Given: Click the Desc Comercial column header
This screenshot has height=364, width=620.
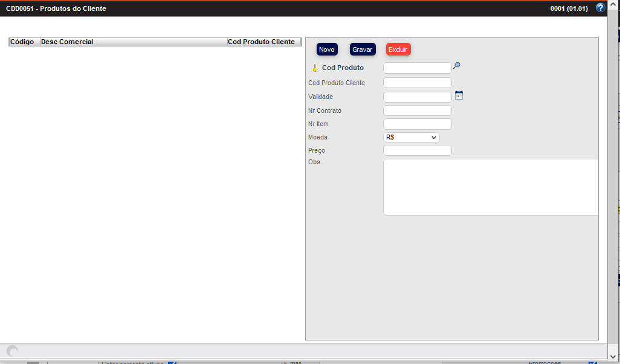Looking at the screenshot, I should pyautogui.click(x=133, y=42).
